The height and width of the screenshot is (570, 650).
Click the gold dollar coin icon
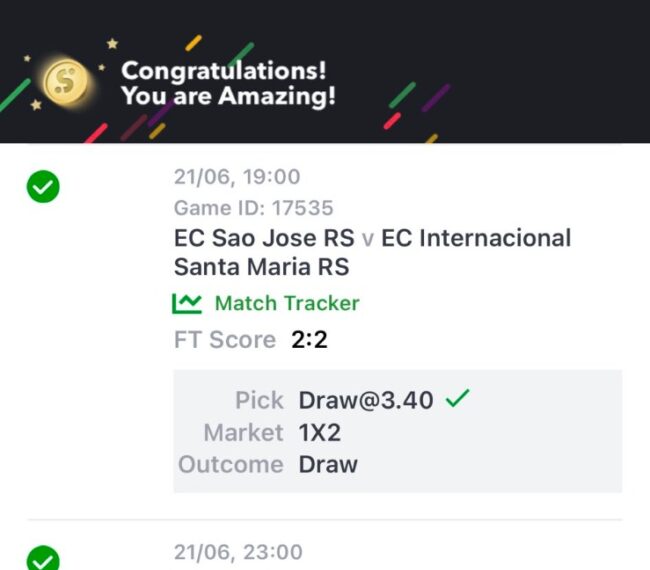coord(65,82)
